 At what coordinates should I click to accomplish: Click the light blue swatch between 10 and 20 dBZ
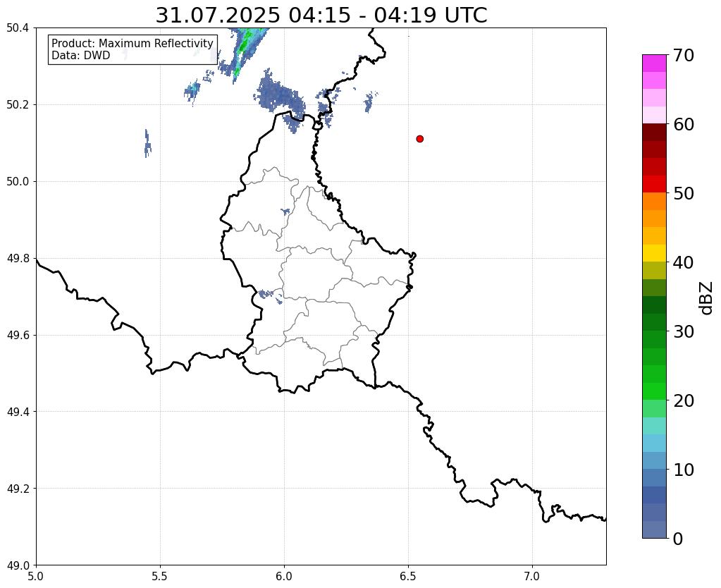pos(654,443)
